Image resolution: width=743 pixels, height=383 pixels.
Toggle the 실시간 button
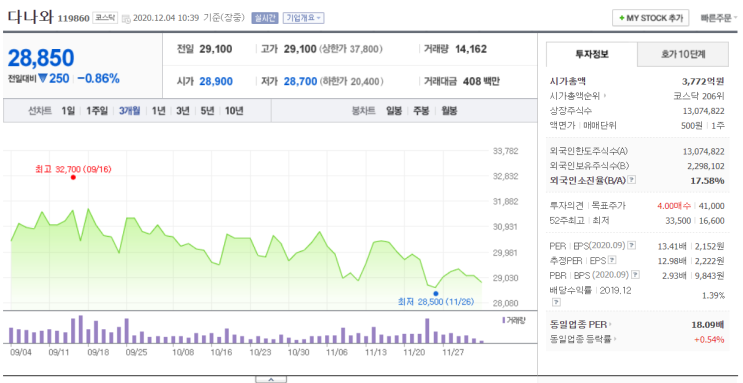click(x=265, y=18)
